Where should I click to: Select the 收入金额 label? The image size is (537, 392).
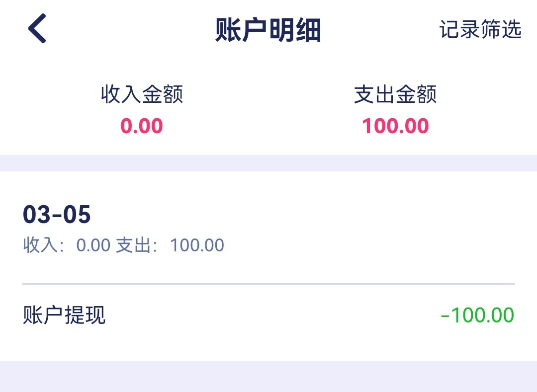click(x=142, y=94)
